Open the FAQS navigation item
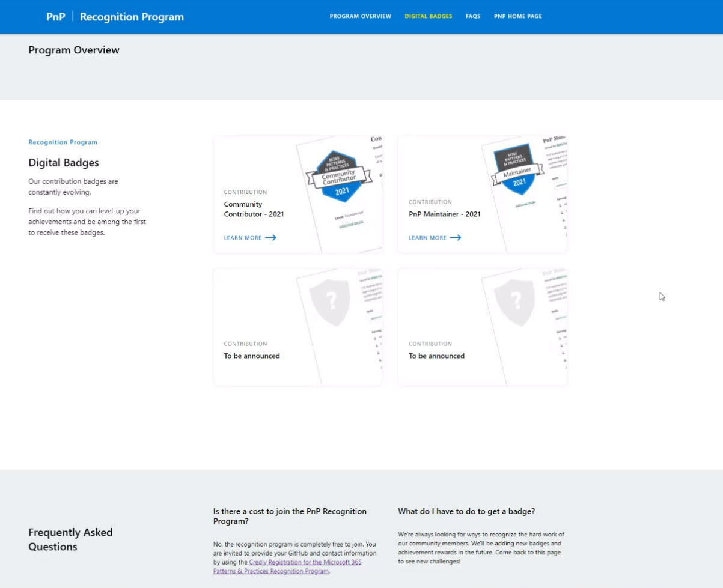 click(x=472, y=16)
